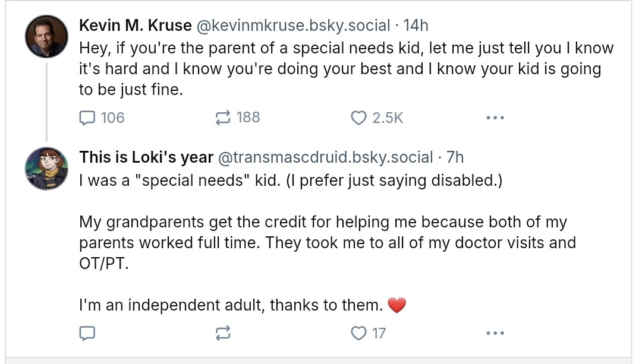Click the 2.5K like count
This screenshot has width=642, height=364.
coord(388,118)
